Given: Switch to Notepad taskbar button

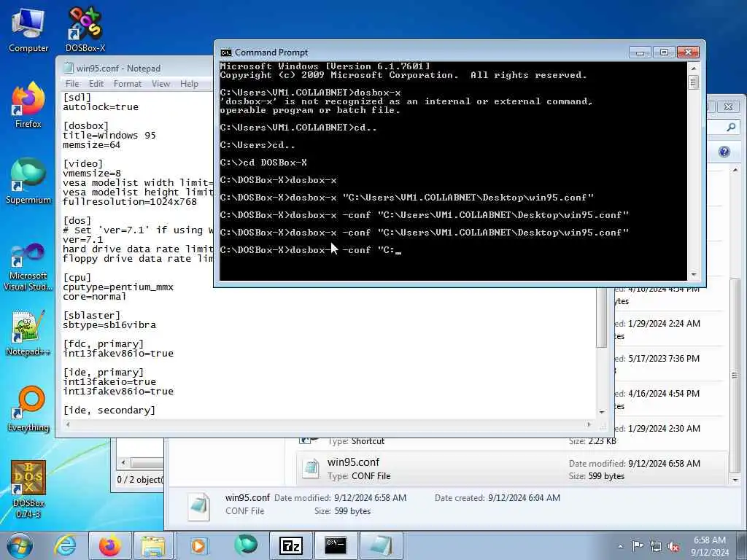Looking at the screenshot, I should (x=381, y=545).
